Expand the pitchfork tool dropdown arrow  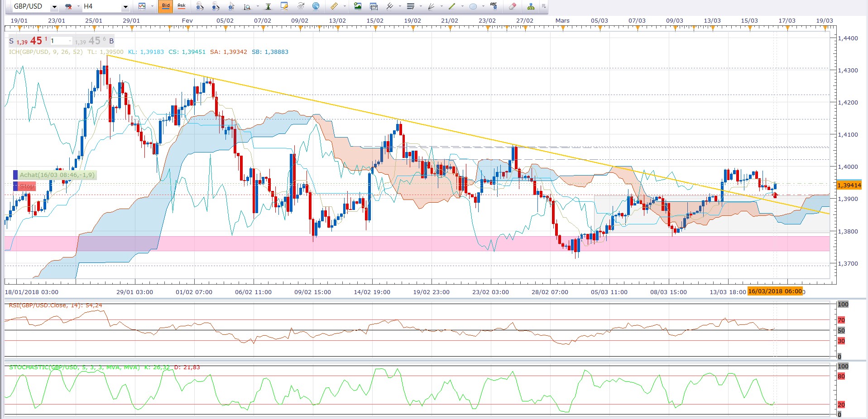pyautogui.click(x=400, y=7)
